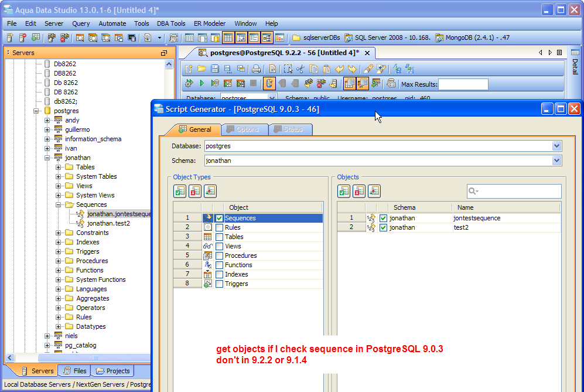The width and height of the screenshot is (584, 392).
Task: Click Check All icon in Object Types panel
Action: 180,191
